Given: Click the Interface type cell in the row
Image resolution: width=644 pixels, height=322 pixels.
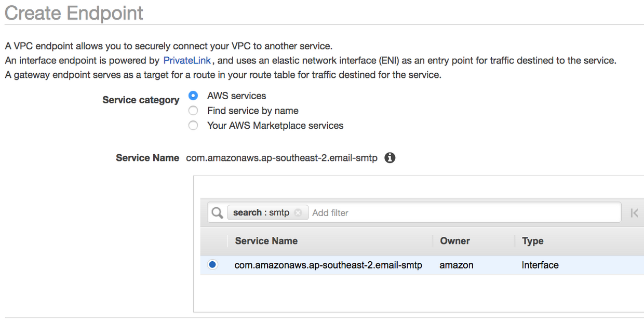Looking at the screenshot, I should coord(540,265).
